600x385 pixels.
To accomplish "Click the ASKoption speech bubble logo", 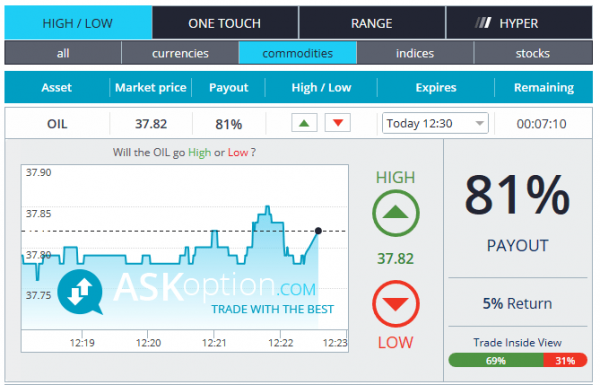I will 80,292.
